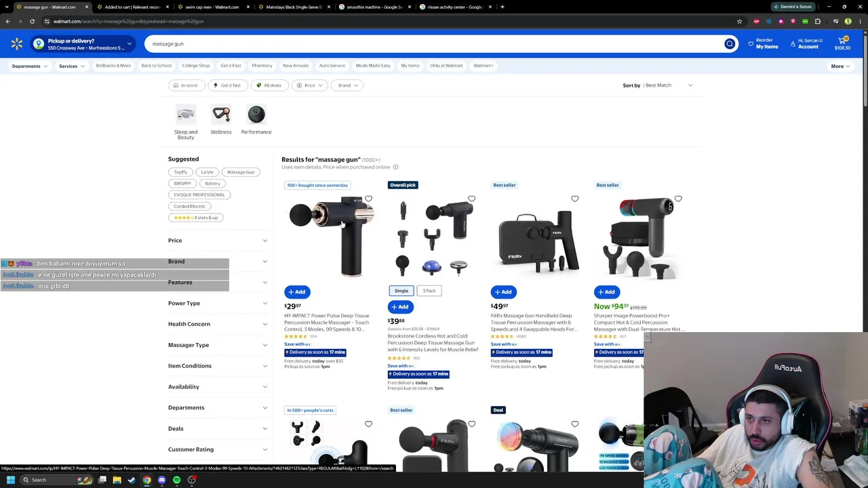Click the Walmart spark logo
868x488 pixels.
17,44
